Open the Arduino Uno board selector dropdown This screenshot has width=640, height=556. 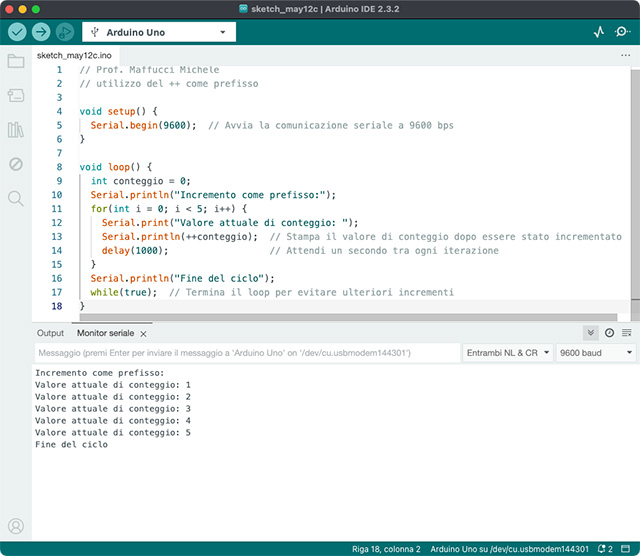[x=160, y=32]
